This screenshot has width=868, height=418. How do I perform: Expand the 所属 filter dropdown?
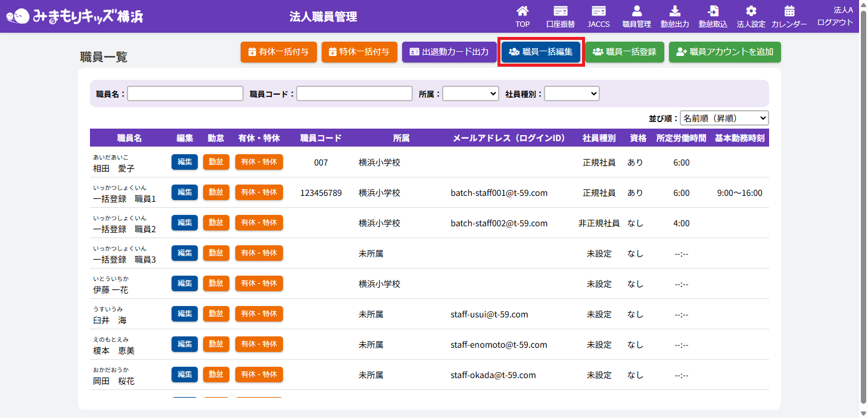(470, 93)
